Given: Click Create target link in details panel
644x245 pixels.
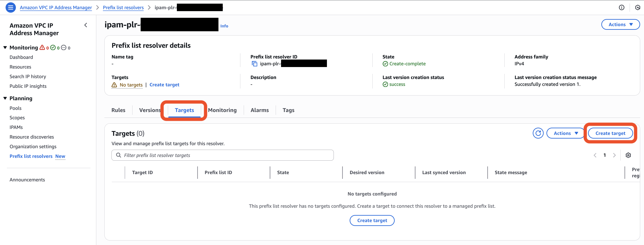Looking at the screenshot, I should point(164,85).
